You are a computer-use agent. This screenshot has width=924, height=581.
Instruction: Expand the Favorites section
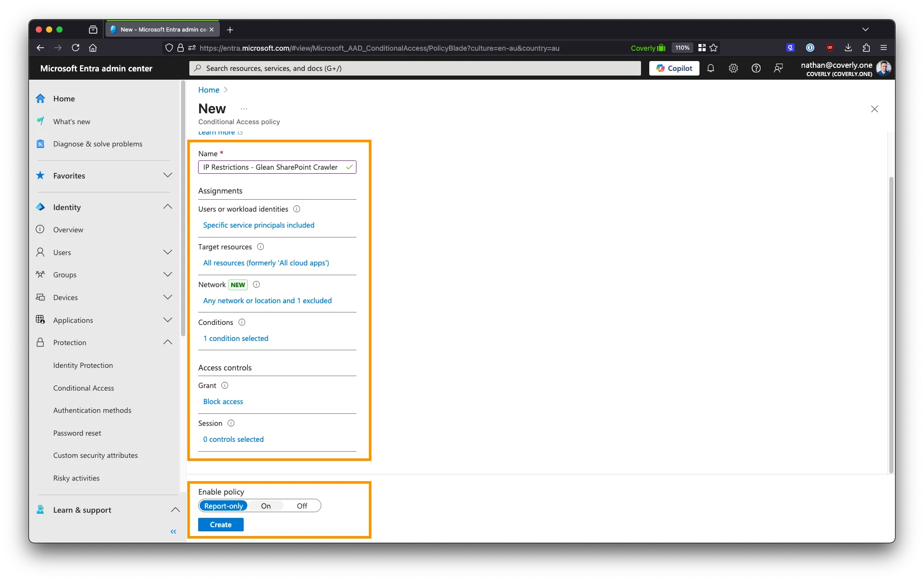[x=168, y=175]
